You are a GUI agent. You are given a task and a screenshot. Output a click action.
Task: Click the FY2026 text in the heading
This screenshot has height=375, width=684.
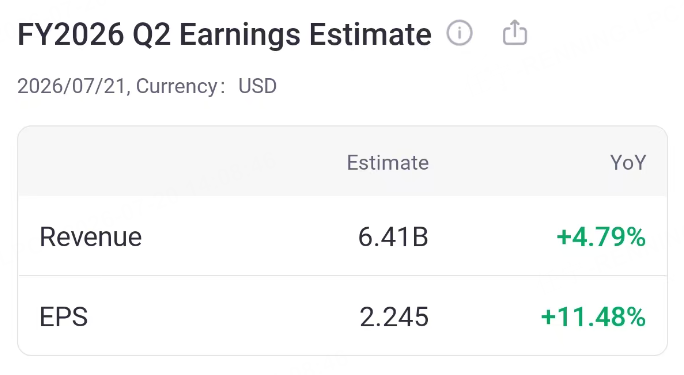point(71,34)
